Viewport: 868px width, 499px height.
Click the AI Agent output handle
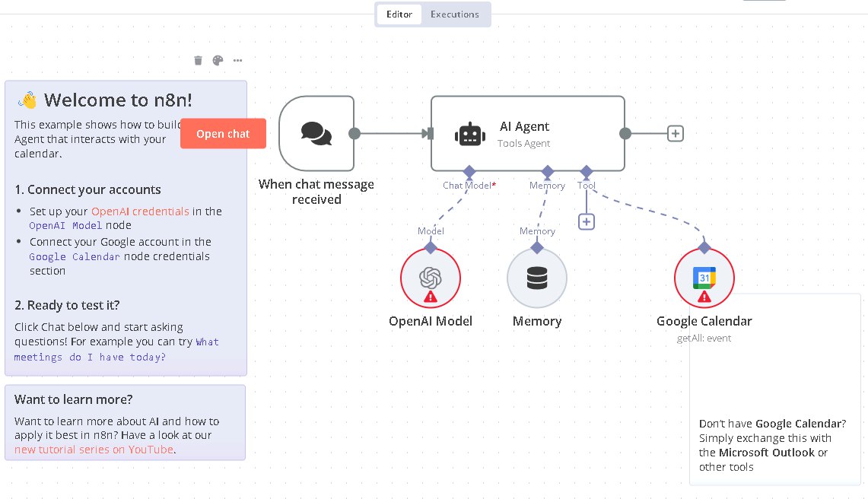[625, 133]
